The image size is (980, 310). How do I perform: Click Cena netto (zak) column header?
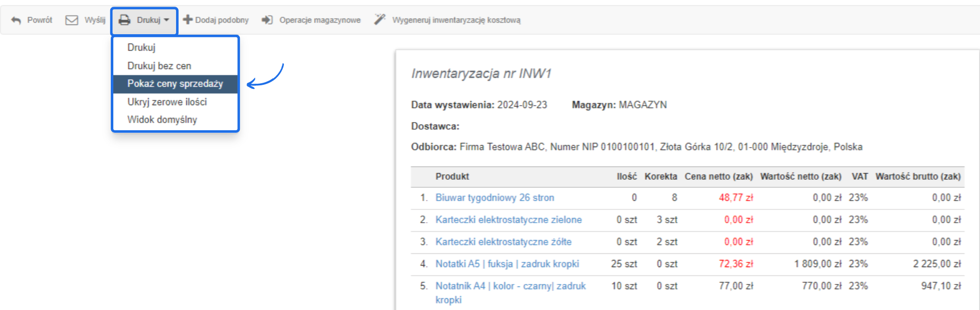(x=719, y=176)
